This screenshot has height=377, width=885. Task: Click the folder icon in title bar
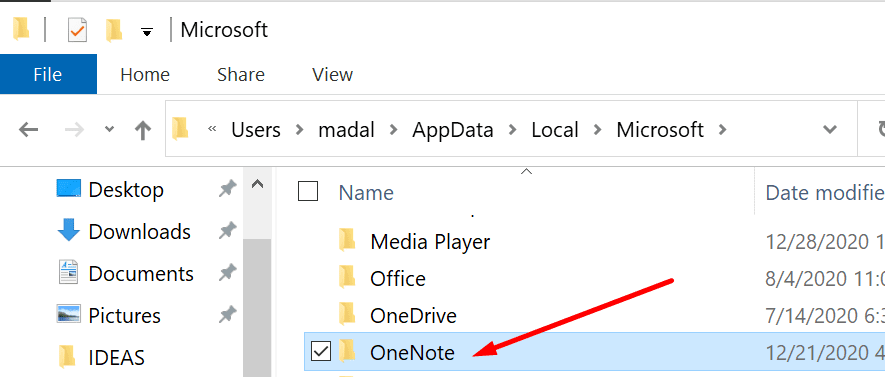pos(21,29)
